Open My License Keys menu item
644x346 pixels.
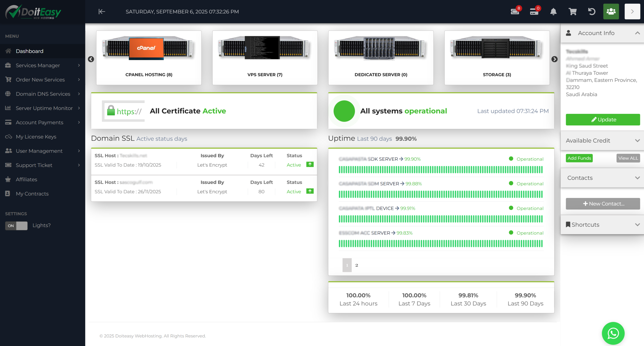[x=36, y=137]
